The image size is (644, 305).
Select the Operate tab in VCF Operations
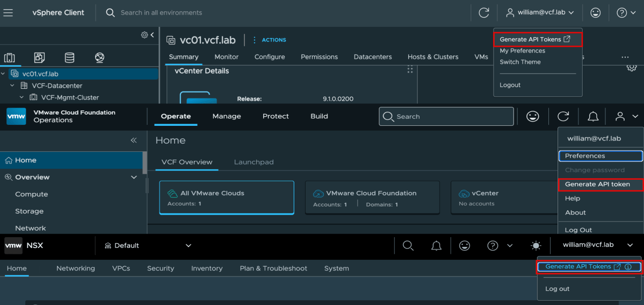pos(176,117)
